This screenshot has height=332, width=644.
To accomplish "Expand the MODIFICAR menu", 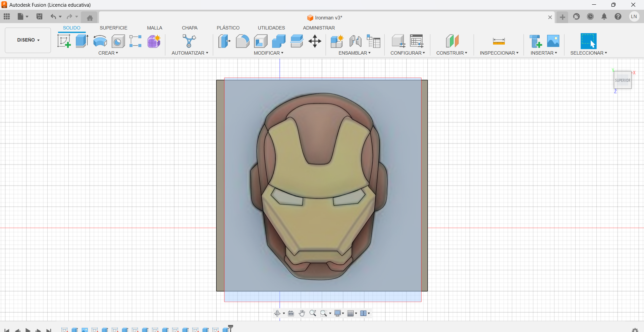I will pyautogui.click(x=268, y=53).
